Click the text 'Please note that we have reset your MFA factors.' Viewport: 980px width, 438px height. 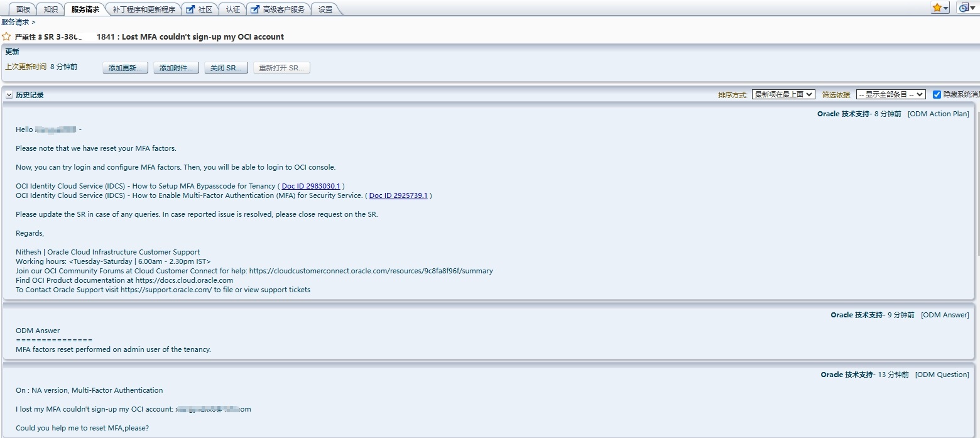96,148
